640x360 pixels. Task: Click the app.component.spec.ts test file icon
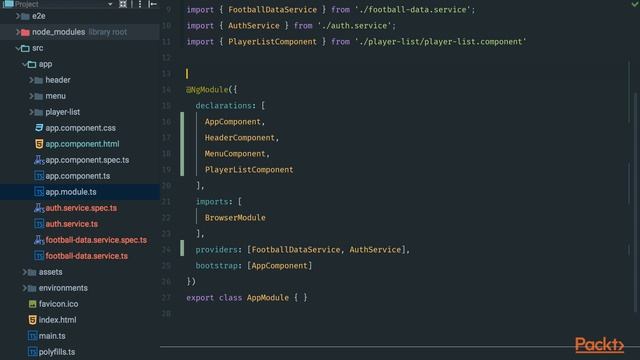(39, 160)
